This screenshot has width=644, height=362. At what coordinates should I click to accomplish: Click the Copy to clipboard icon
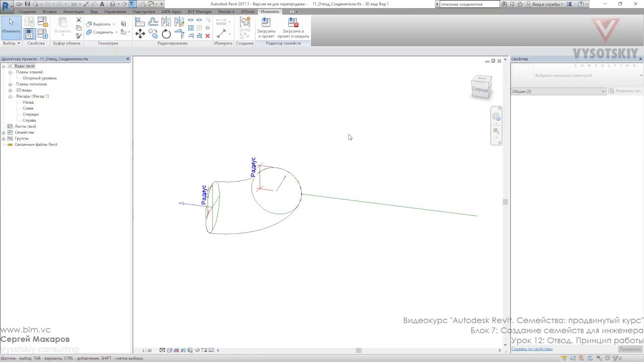(78, 28)
